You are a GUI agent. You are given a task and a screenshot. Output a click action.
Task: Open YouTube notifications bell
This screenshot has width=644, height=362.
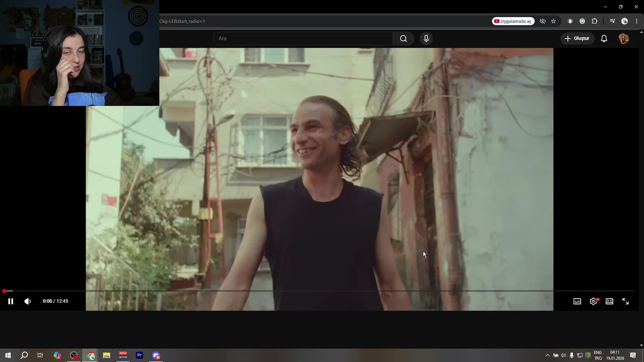pyautogui.click(x=604, y=38)
